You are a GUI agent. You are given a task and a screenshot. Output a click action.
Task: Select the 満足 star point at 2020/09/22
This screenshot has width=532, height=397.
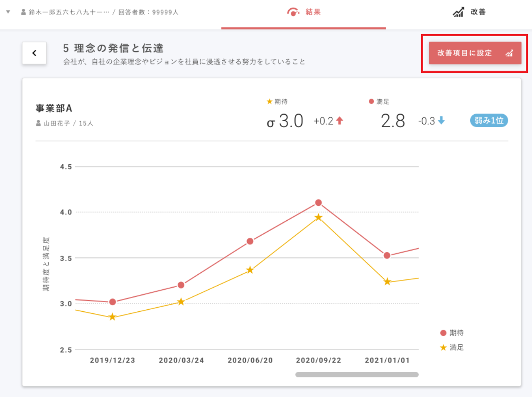coord(319,217)
